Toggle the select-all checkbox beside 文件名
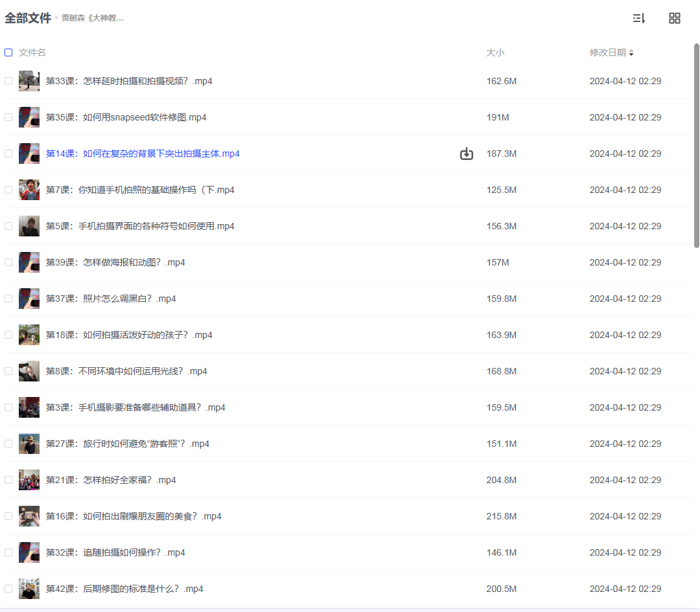The height and width of the screenshot is (612, 700). [8, 52]
